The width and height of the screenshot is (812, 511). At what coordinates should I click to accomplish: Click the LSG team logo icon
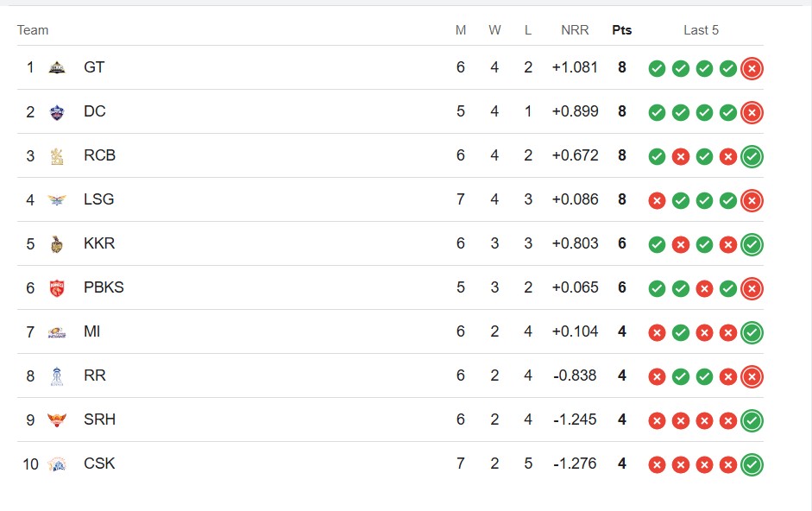point(57,200)
